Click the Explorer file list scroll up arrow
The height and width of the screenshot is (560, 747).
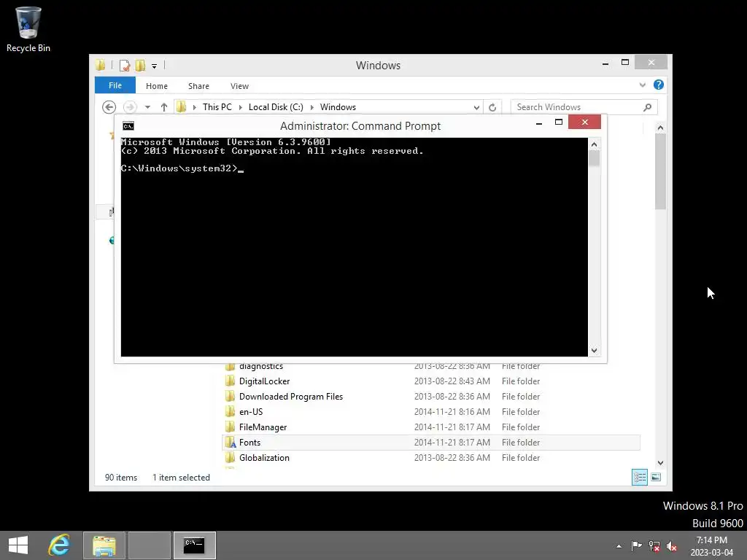click(x=659, y=128)
